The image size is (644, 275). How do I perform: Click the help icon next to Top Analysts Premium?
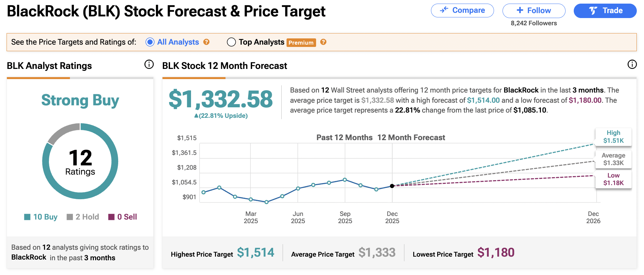pos(323,42)
